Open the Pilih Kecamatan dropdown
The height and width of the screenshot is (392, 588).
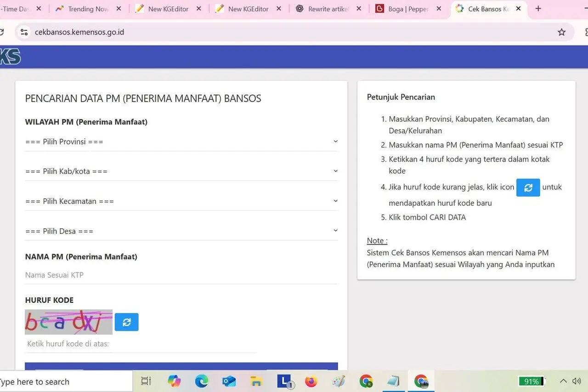coord(181,201)
